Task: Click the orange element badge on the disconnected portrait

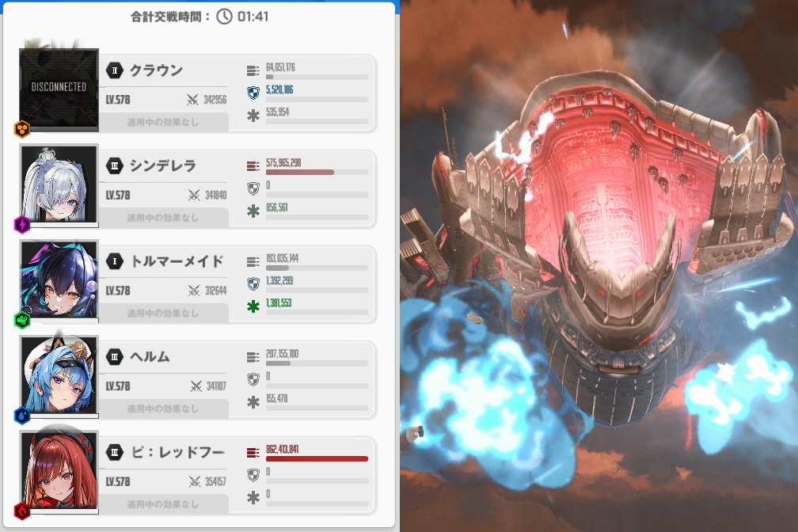Action: click(x=21, y=129)
